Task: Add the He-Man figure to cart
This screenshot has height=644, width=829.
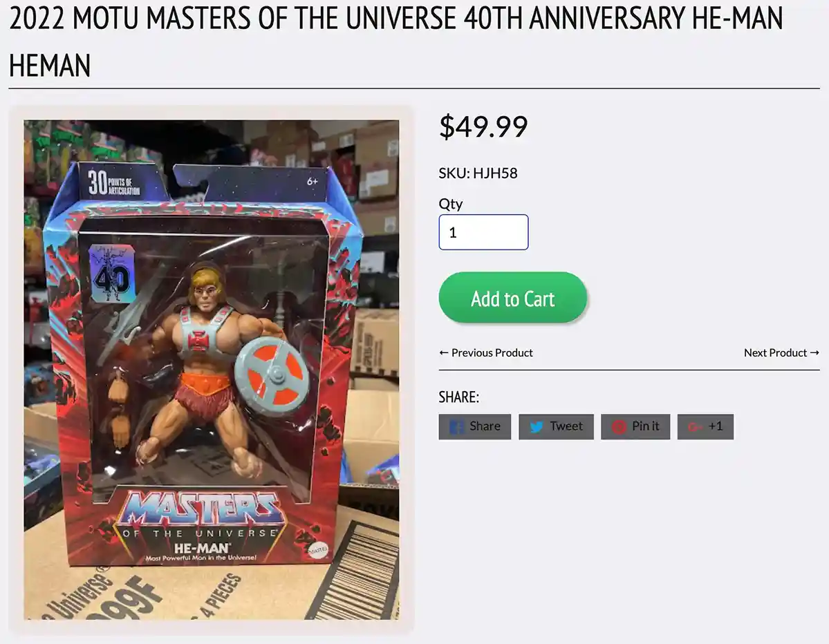Action: 513,297
